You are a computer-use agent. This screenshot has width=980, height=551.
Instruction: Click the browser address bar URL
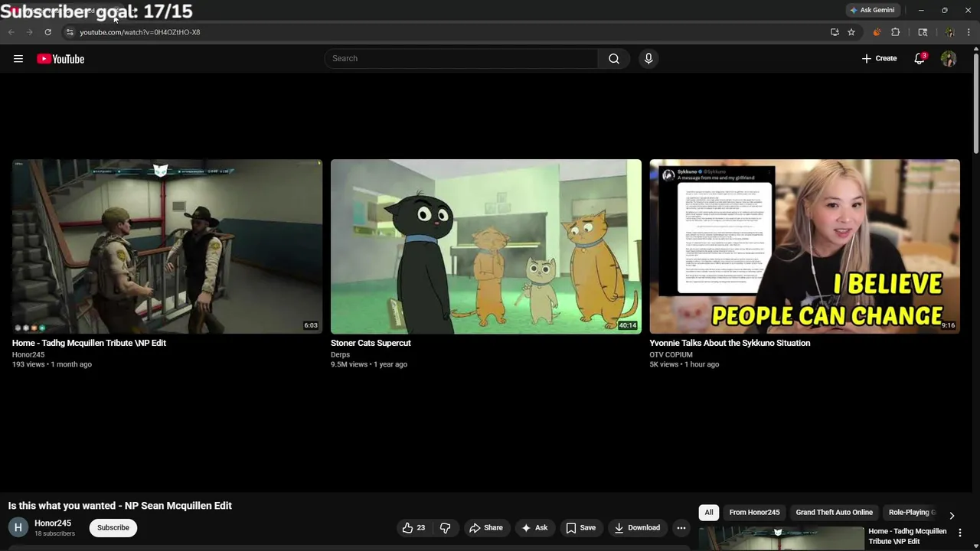[x=139, y=32]
